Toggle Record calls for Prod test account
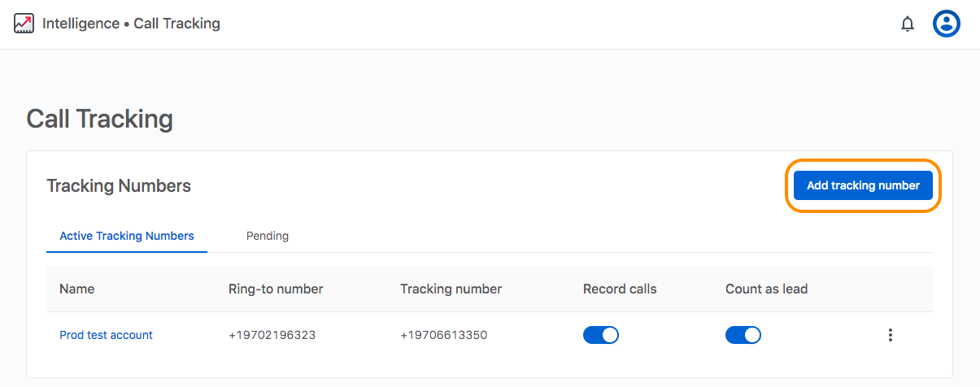This screenshot has width=980, height=387. point(601,335)
